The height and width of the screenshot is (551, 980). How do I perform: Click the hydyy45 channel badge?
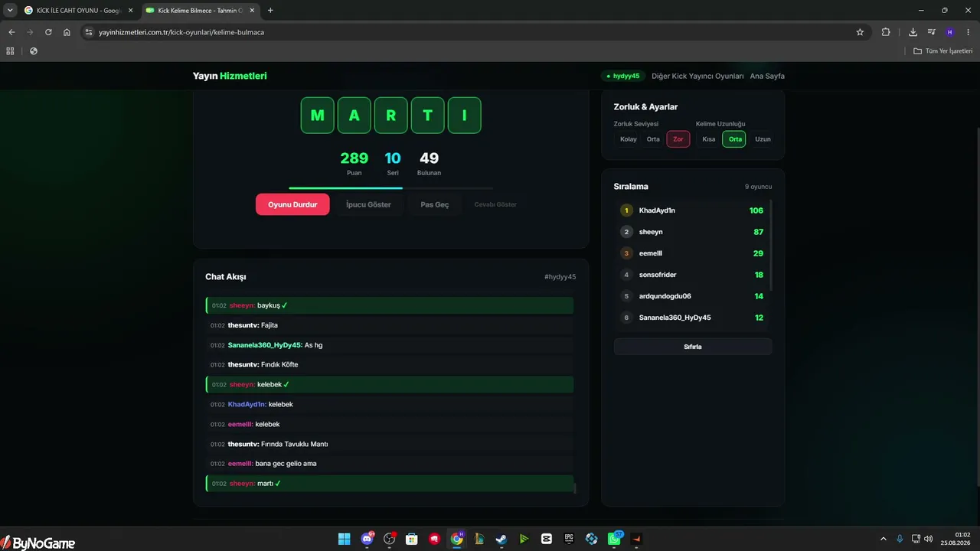pos(622,76)
